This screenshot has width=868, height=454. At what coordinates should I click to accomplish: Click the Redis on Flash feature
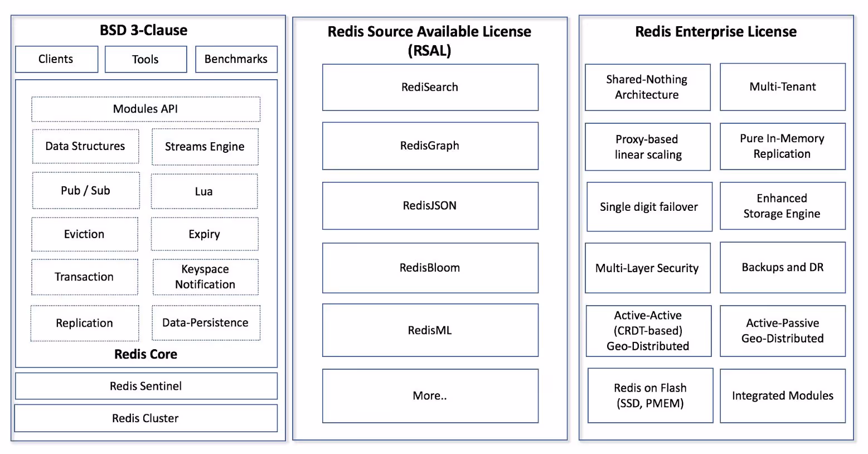point(649,395)
